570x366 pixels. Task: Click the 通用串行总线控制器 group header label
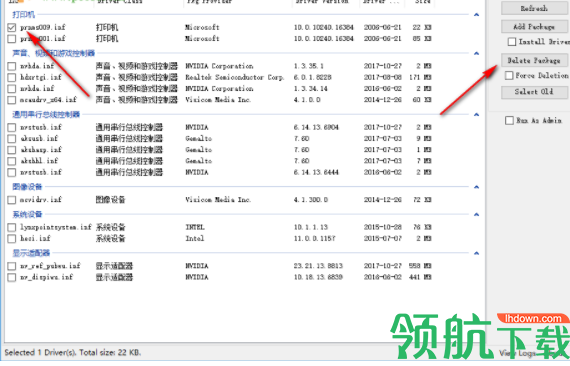point(46,114)
